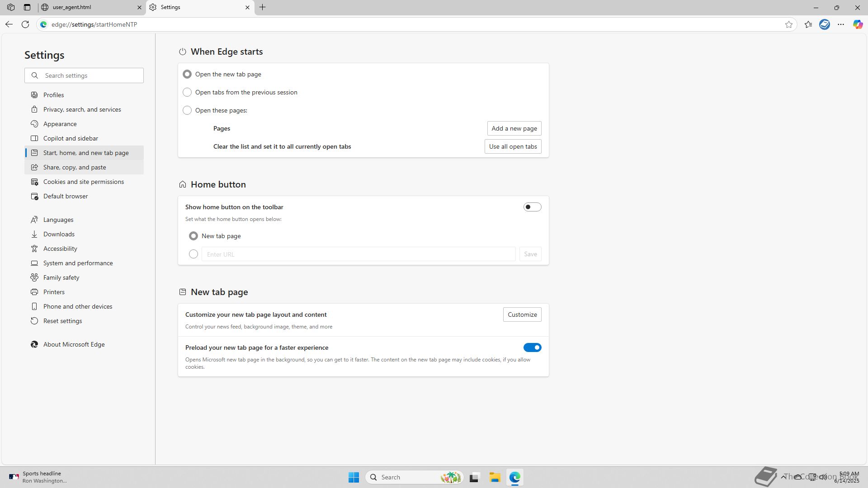Open File Explorer from the taskbar
The height and width of the screenshot is (488, 868).
pos(495,477)
